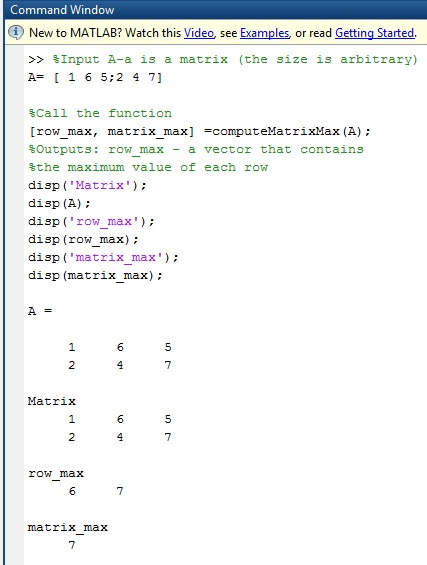Click the disp(row_max); line
427x565 pixels.
pyautogui.click(x=83, y=239)
